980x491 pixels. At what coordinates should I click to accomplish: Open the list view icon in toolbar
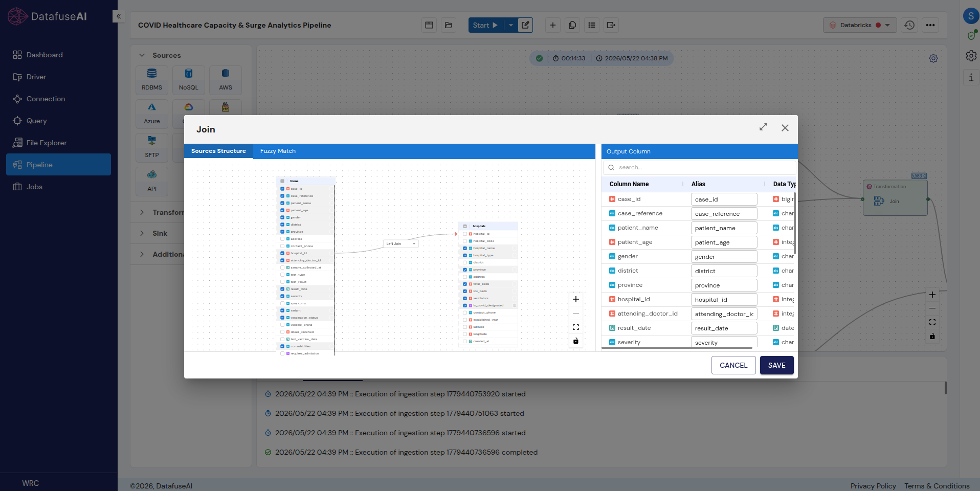[x=592, y=25]
